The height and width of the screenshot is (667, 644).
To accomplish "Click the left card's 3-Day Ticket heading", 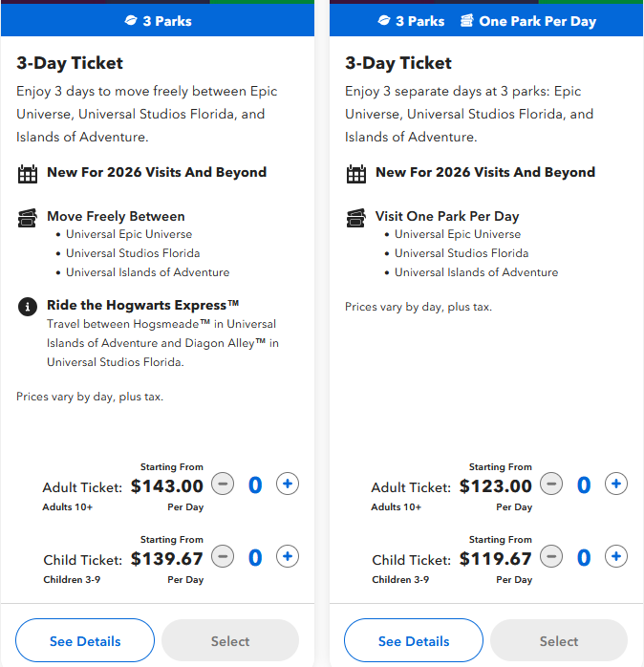I will coord(70,63).
